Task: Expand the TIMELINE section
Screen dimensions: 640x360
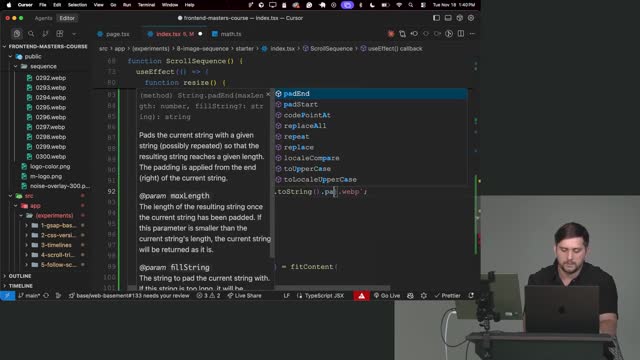Action: 20,286
